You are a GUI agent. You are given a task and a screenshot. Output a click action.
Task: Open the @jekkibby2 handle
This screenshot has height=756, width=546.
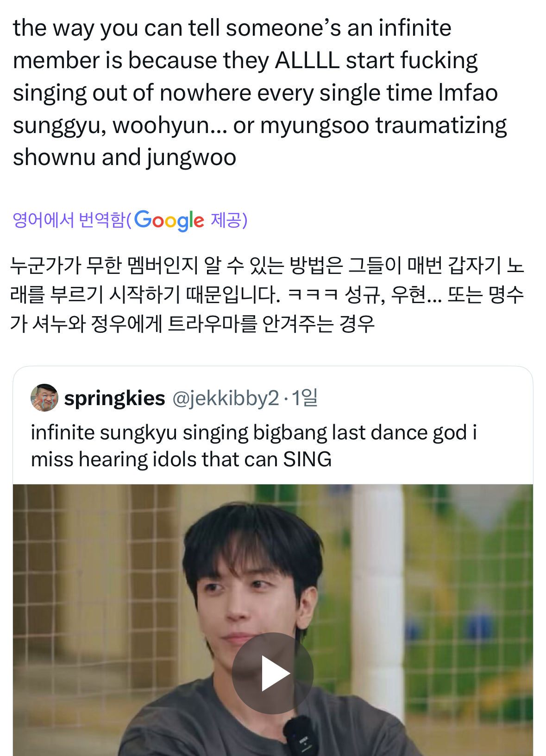[226, 398]
